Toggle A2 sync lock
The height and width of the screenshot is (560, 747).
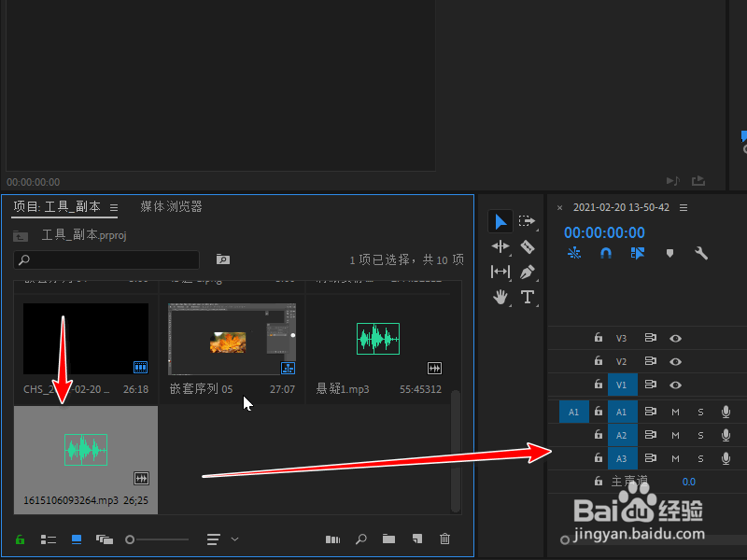[x=650, y=434]
